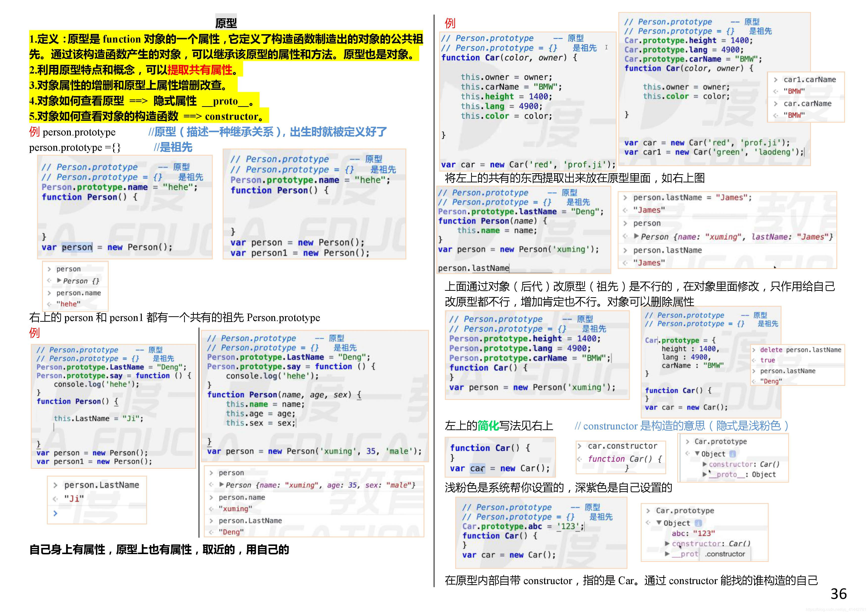868x614 pixels.
Task: Click code line this.LastName = "Ji"
Action: (x=99, y=418)
